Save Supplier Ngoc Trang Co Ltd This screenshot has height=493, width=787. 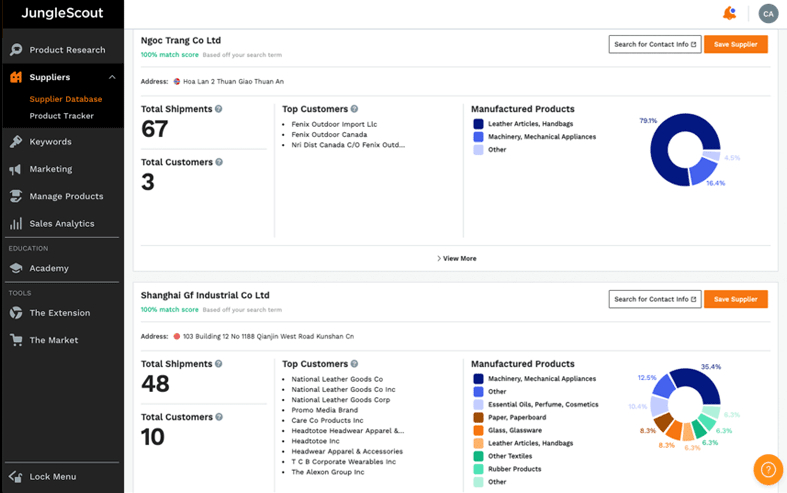click(735, 44)
